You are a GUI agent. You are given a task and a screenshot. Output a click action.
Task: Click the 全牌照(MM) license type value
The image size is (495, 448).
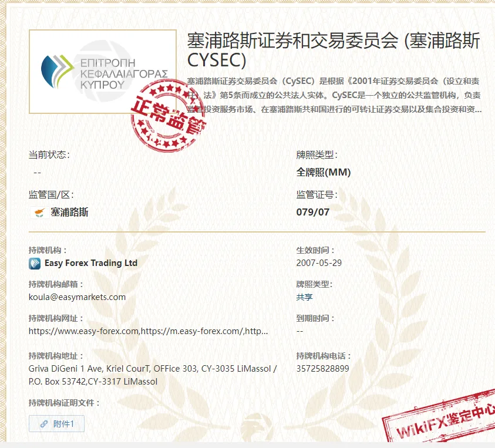(324, 173)
